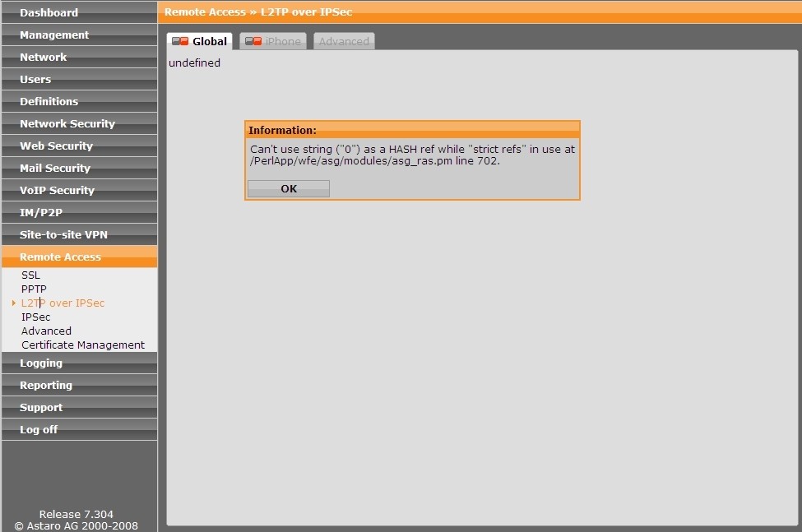Expand the Users menu section
Viewport: 802px width, 532px height.
(35, 79)
